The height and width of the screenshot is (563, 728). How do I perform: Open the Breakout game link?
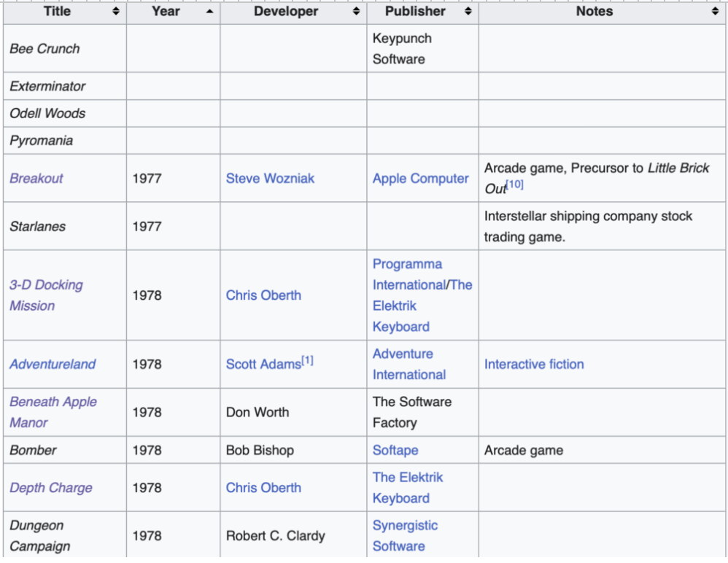point(36,178)
